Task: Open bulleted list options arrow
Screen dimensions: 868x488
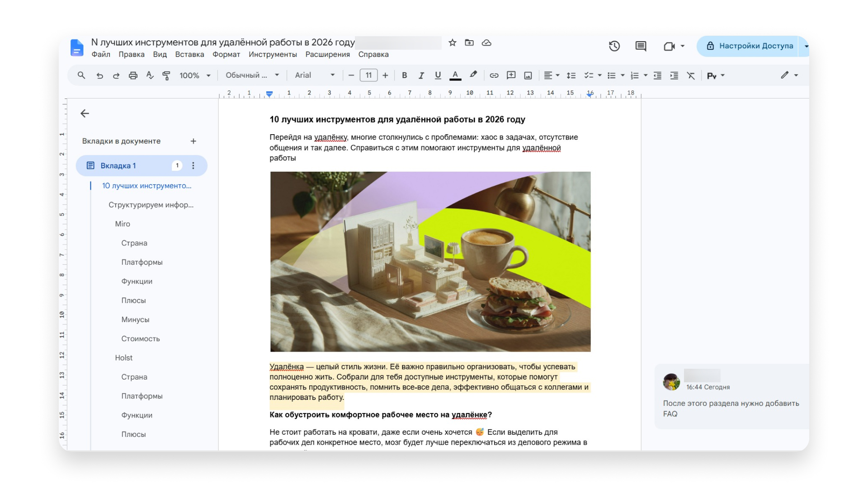Action: point(623,75)
